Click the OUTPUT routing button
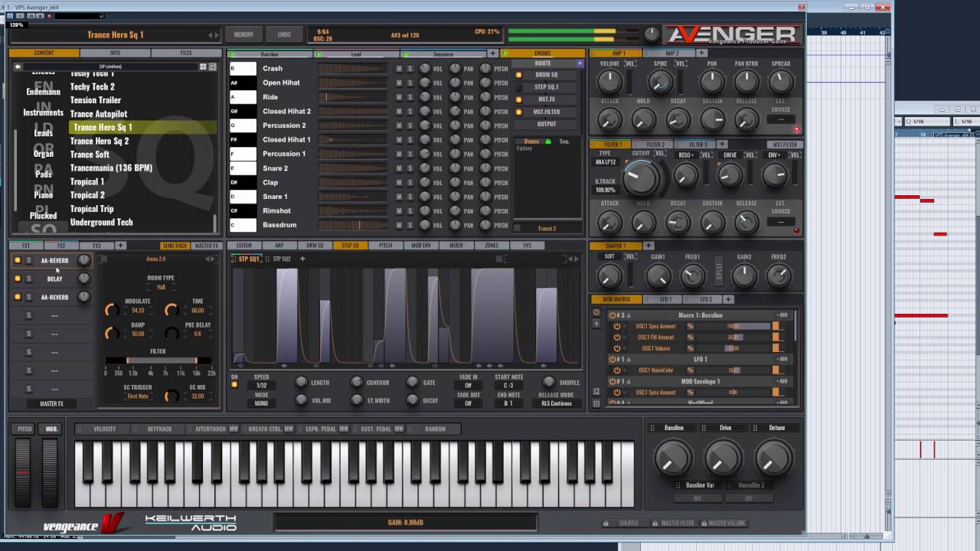 coord(547,124)
